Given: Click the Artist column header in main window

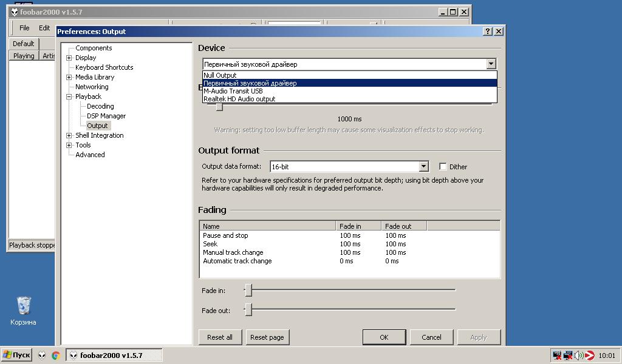Looking at the screenshot, I should [x=47, y=56].
